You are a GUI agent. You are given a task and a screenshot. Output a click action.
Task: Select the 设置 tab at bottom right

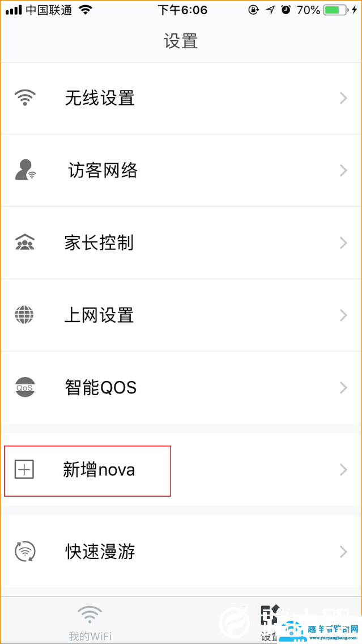(271, 621)
